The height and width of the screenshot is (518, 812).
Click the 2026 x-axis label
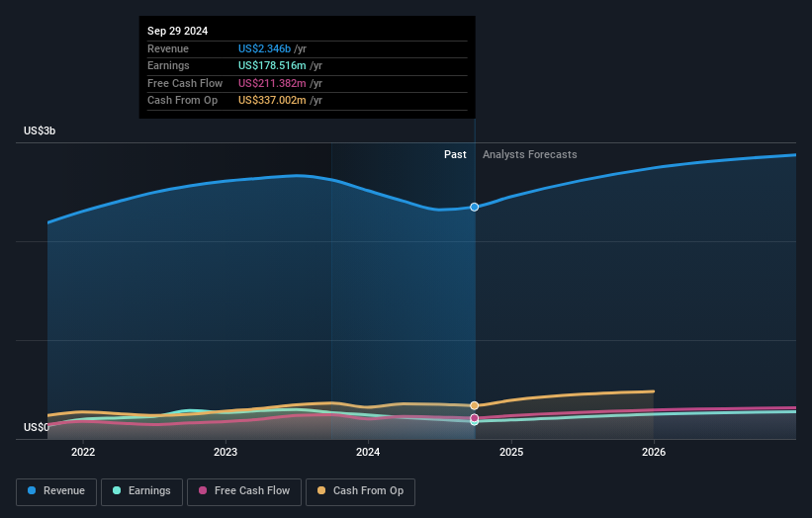[x=654, y=452]
